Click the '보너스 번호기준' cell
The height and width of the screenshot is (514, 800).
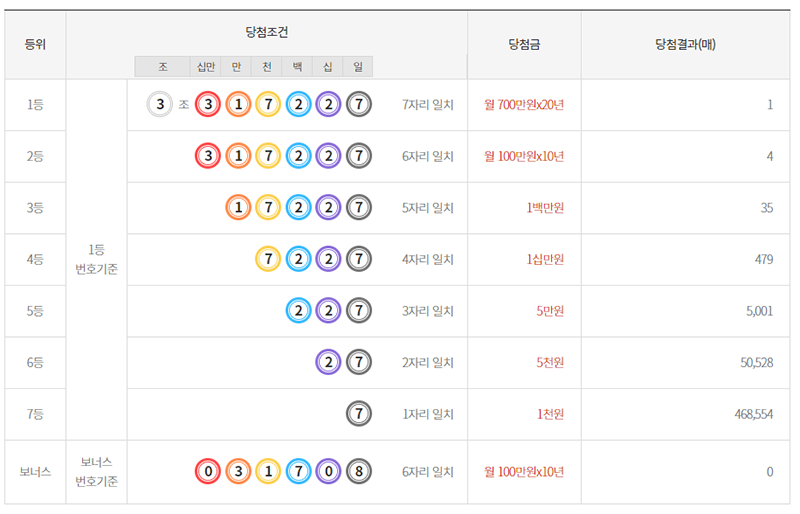96,472
